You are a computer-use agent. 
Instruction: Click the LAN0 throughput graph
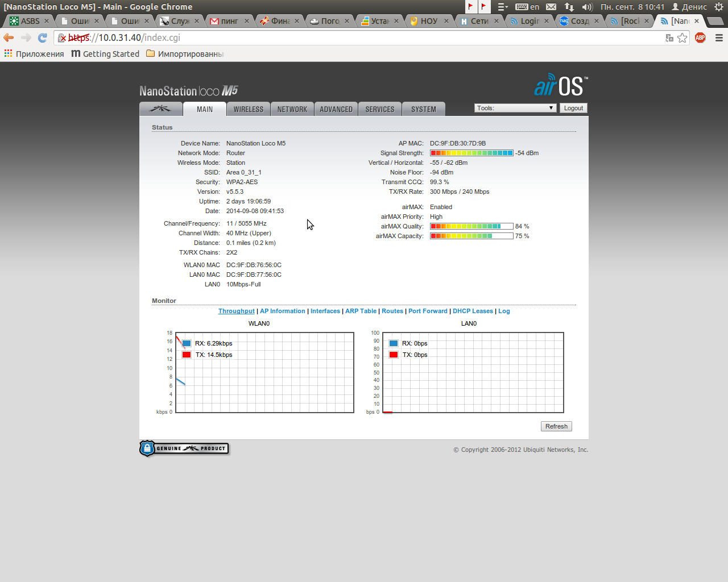click(x=473, y=372)
